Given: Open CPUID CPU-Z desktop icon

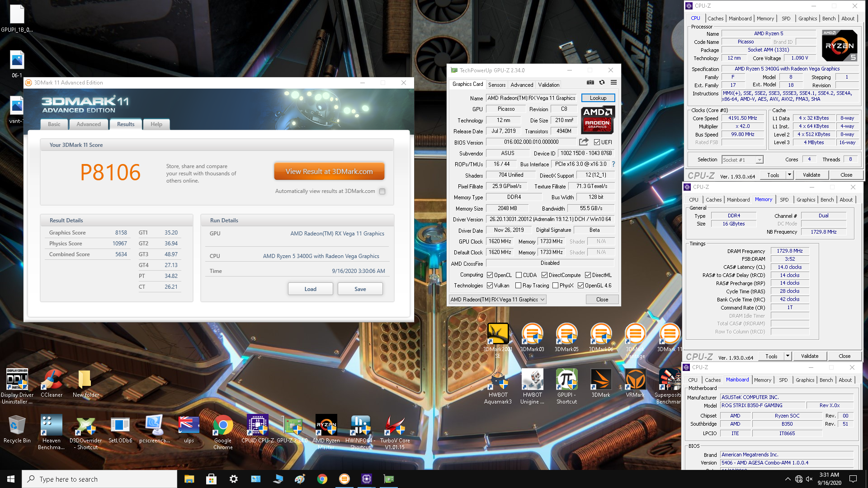Looking at the screenshot, I should tap(257, 429).
